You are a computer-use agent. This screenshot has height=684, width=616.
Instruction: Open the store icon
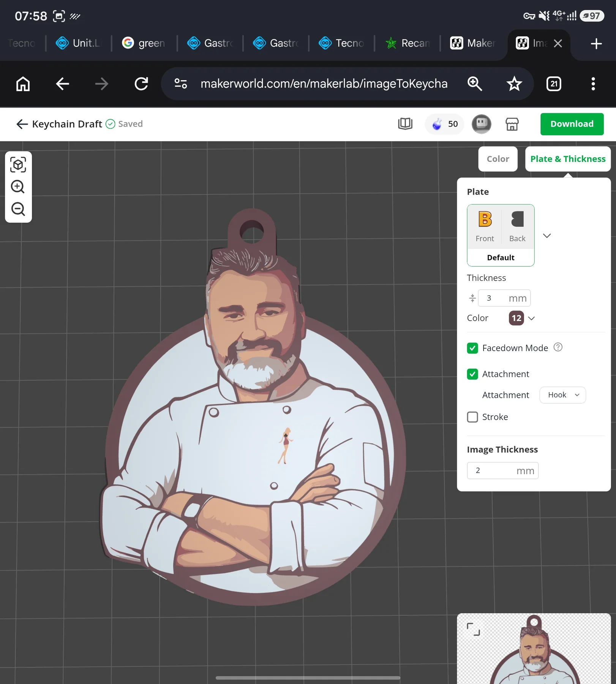click(x=512, y=124)
